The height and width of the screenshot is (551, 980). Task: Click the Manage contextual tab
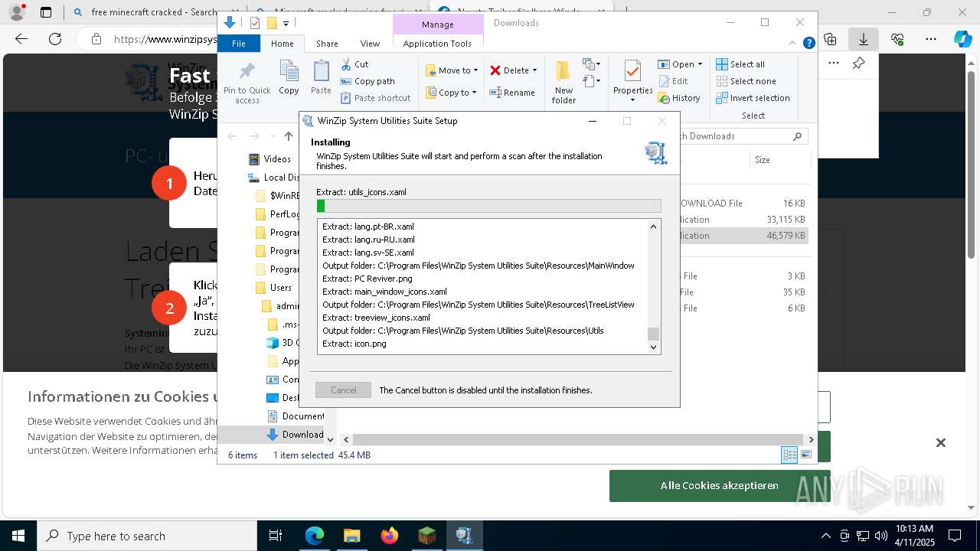pos(438,24)
